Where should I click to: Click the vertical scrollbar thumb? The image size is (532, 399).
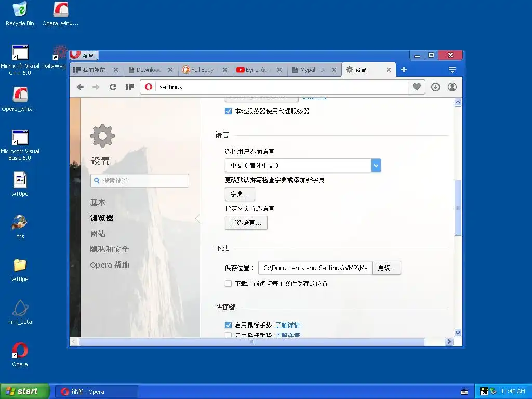[x=458, y=208]
